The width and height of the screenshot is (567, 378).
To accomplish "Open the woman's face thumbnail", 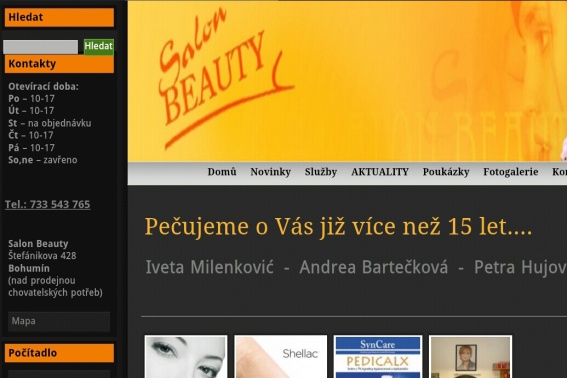I will tap(186, 357).
